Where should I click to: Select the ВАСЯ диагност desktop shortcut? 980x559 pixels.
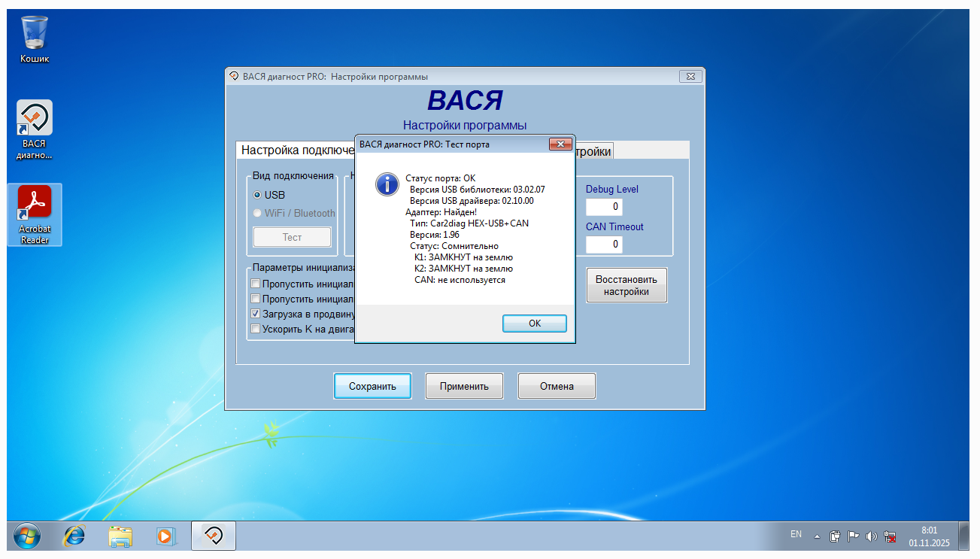(35, 129)
